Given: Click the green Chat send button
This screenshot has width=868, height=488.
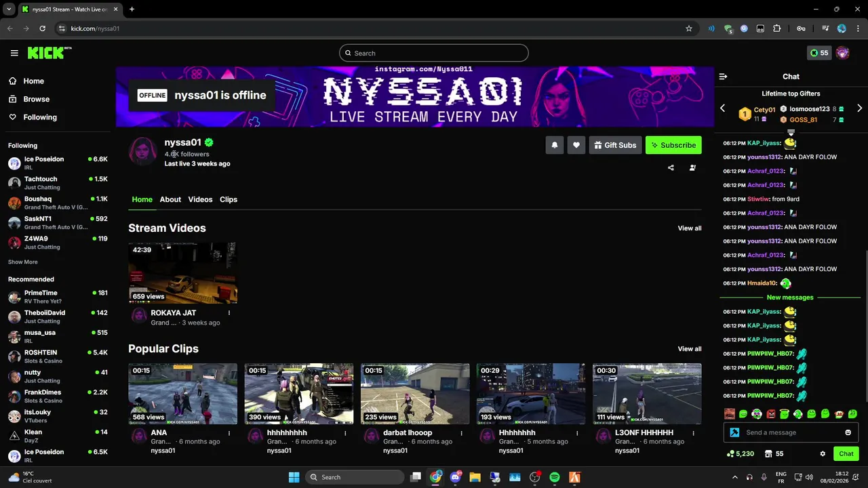Looking at the screenshot, I should [846, 453].
